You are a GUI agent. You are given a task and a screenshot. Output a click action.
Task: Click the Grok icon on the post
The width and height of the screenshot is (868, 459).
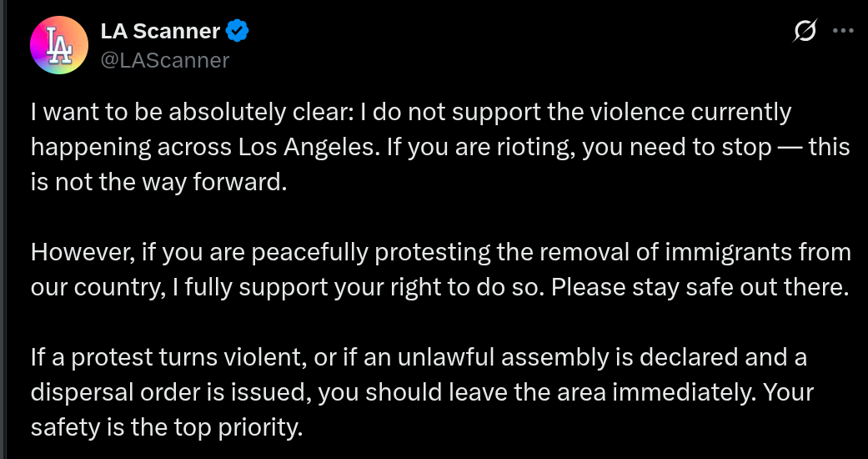pos(805,31)
